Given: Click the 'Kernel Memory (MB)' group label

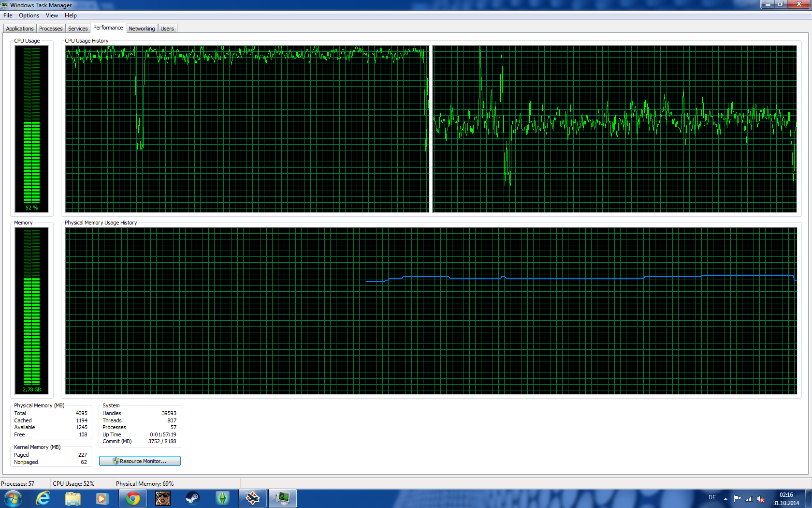Looking at the screenshot, I should pos(37,447).
